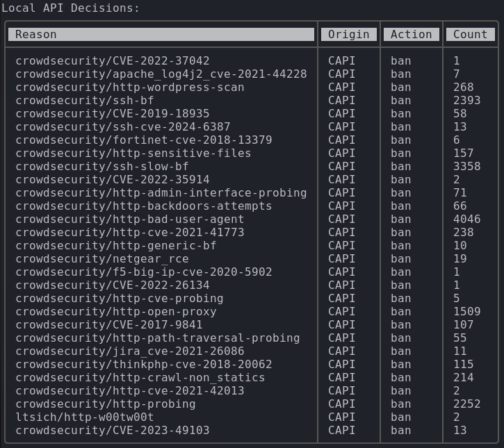Click count 11 in jira_cve-2021-26086 row
Image resolution: width=504 pixels, height=448 pixels.
coord(460,351)
